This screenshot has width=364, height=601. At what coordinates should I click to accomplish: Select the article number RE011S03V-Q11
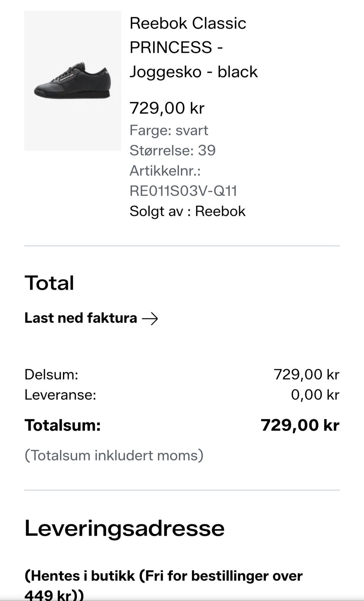click(183, 191)
